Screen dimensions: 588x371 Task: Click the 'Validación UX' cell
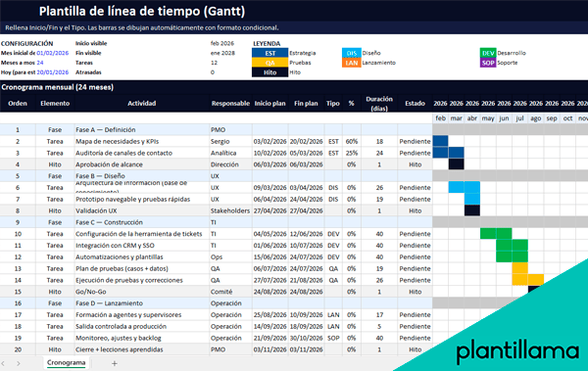142,210
